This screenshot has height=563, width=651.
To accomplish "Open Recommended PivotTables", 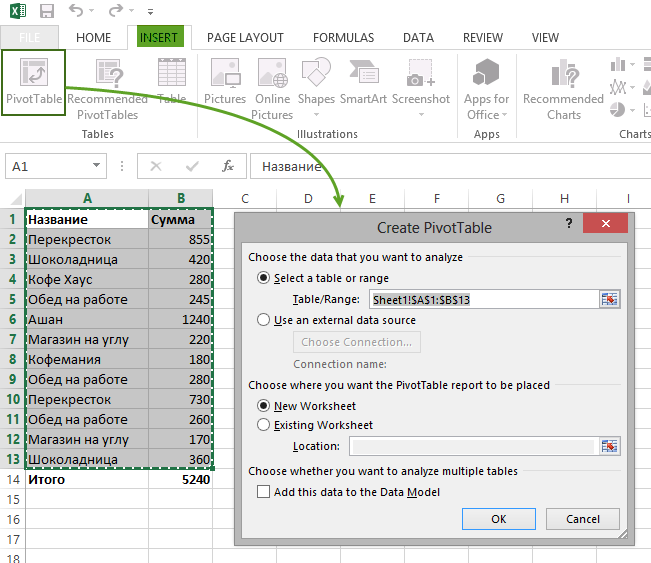I will coord(108,88).
